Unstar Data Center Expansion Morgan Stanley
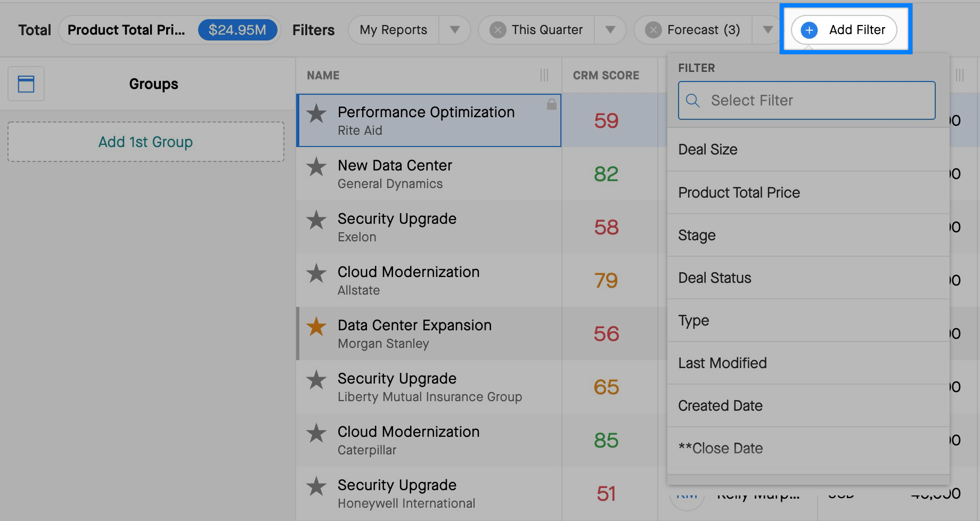This screenshot has height=521, width=980. tap(316, 326)
